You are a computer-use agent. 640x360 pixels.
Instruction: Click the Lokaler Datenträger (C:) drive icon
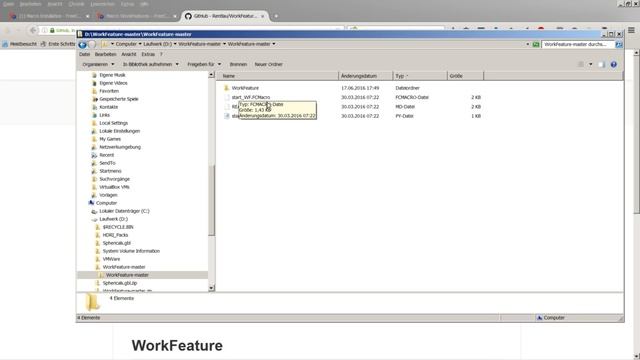[x=94, y=211]
